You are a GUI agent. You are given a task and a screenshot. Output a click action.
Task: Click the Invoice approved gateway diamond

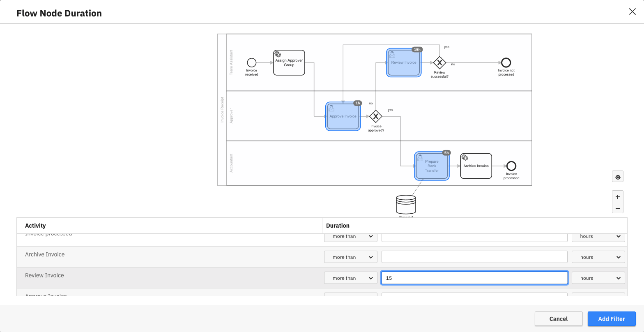(375, 116)
